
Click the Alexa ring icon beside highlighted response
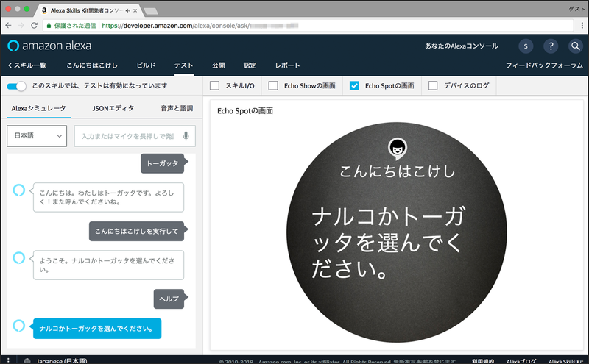19,325
